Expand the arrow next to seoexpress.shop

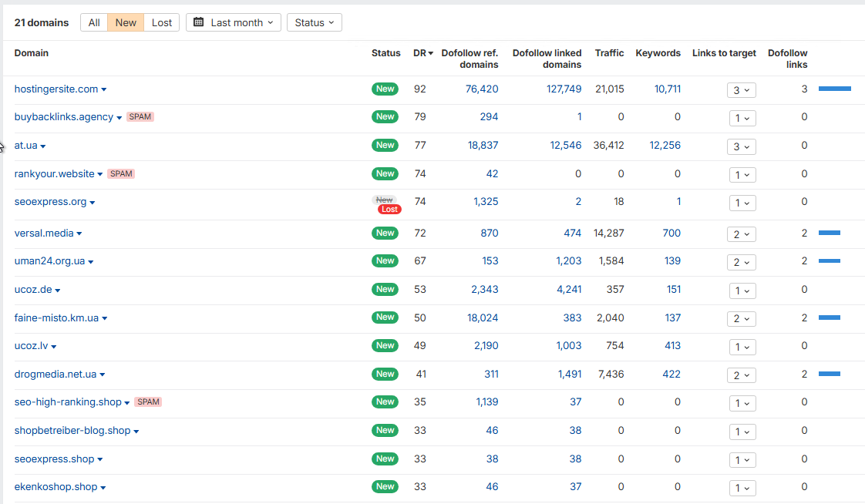click(100, 460)
